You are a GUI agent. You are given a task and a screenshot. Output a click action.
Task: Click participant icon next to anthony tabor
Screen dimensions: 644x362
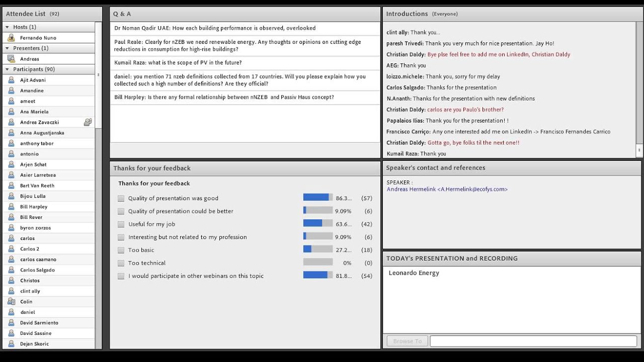point(11,143)
